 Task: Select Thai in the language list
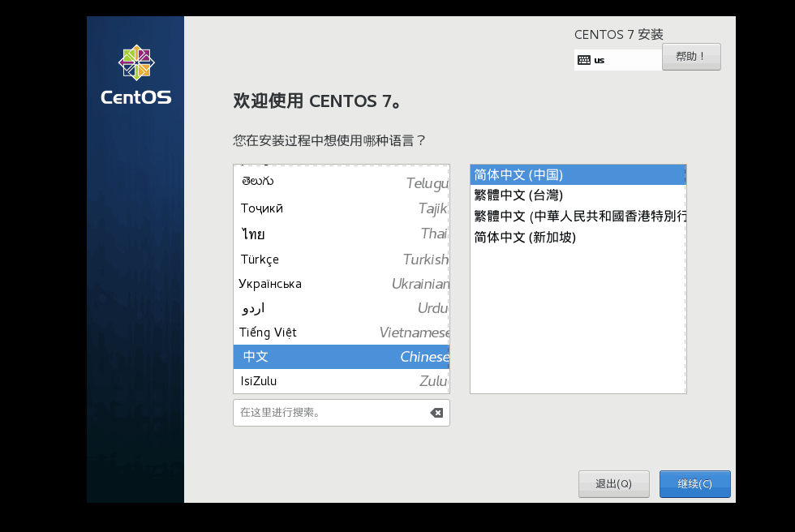point(342,234)
